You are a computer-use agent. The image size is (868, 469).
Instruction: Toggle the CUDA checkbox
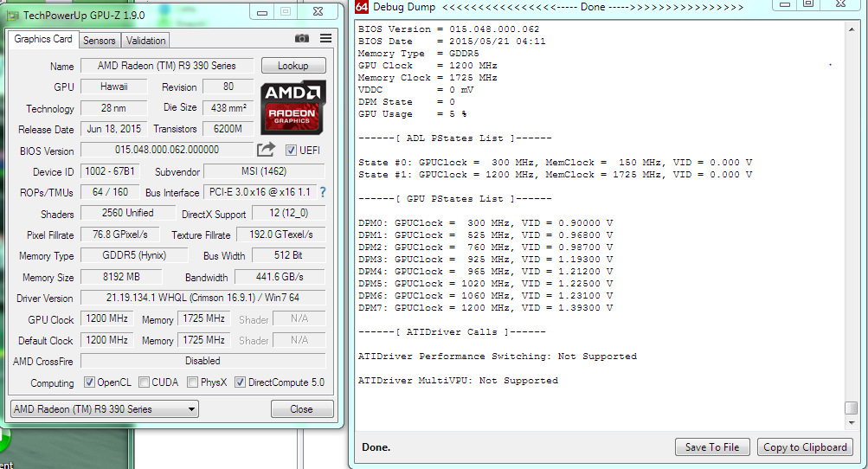(x=144, y=382)
